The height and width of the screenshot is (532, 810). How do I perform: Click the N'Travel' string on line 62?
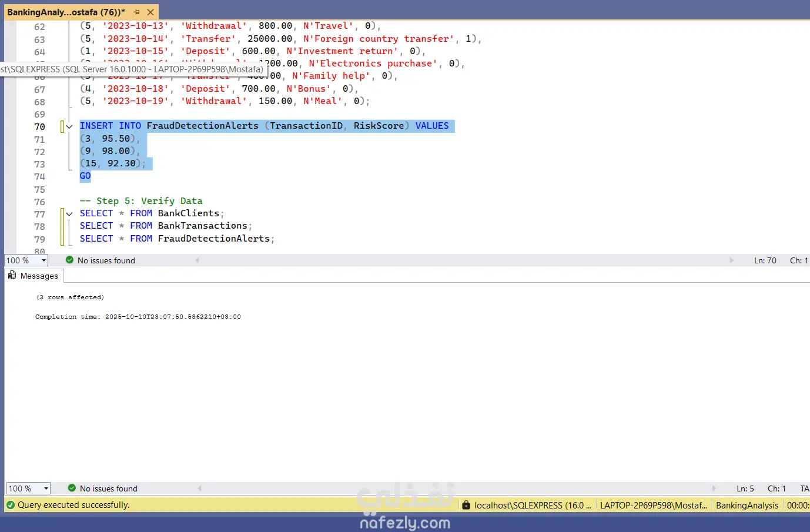(329, 26)
